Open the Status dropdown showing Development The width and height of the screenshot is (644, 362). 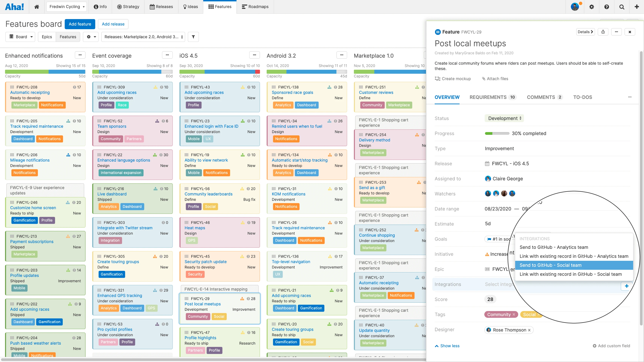(x=504, y=118)
